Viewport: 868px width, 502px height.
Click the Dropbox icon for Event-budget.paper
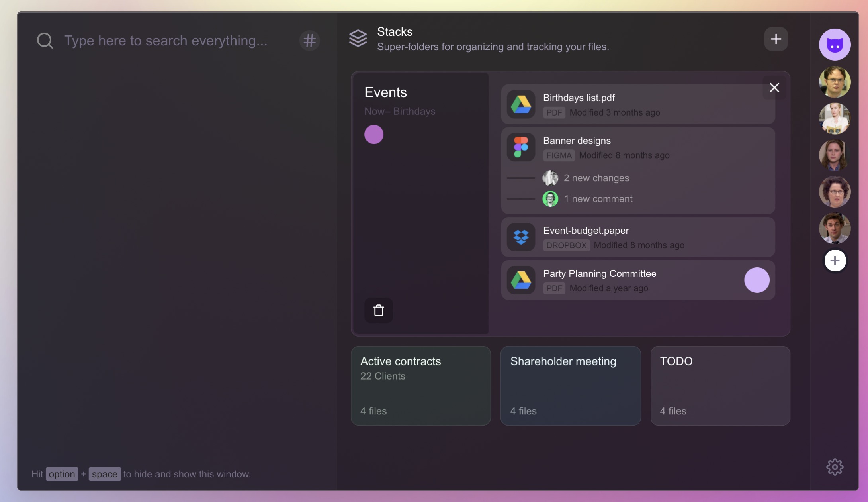click(x=521, y=237)
